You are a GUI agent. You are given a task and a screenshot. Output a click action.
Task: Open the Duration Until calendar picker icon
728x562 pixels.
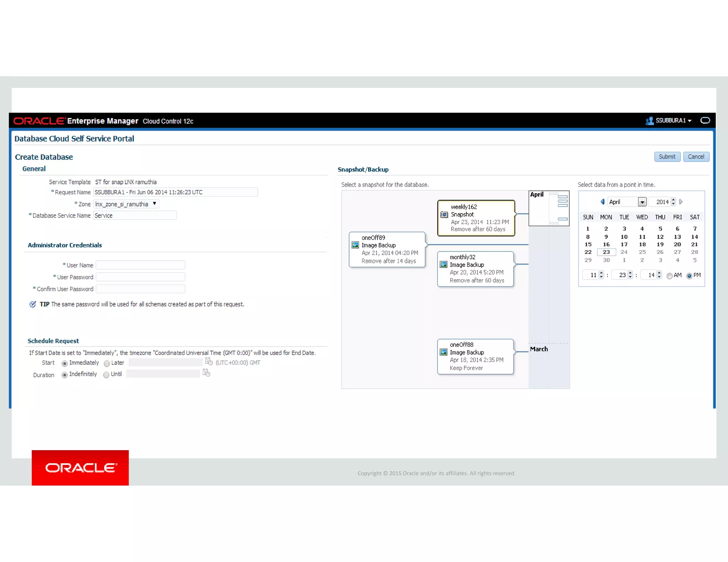click(206, 373)
